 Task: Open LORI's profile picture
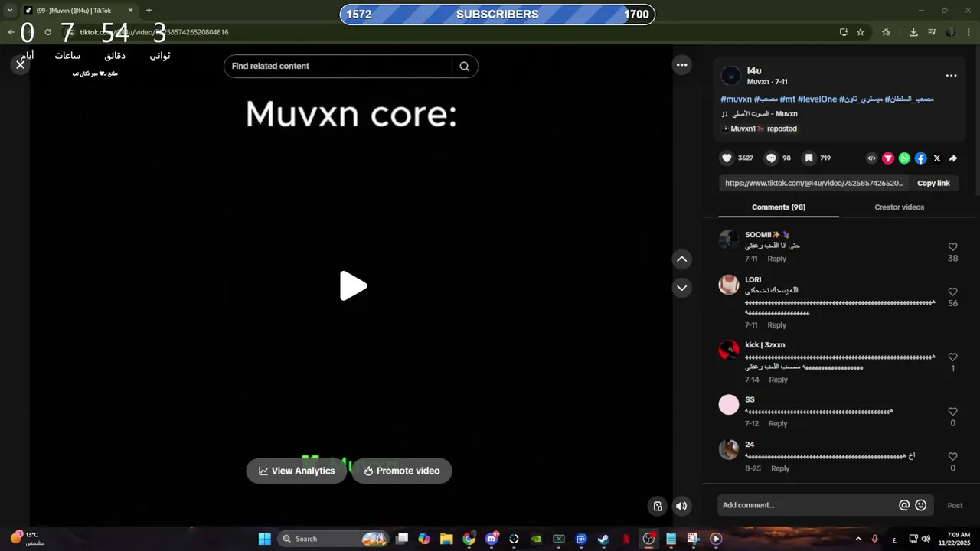[x=729, y=284]
